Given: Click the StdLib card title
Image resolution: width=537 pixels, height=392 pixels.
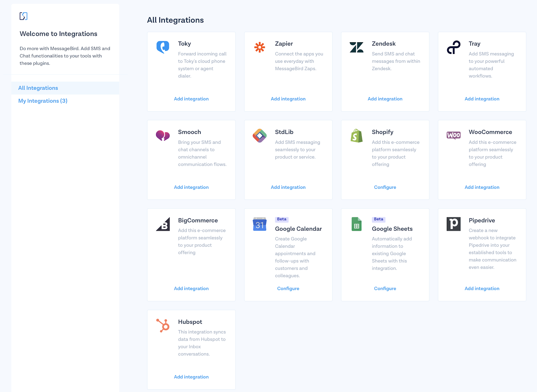Looking at the screenshot, I should click(284, 132).
